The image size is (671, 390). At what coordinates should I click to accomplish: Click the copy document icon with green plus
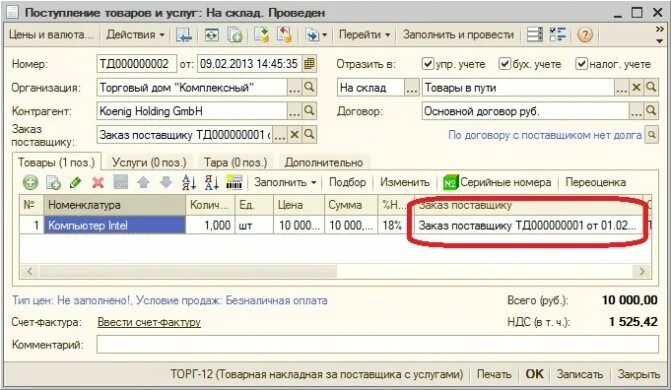[235, 35]
